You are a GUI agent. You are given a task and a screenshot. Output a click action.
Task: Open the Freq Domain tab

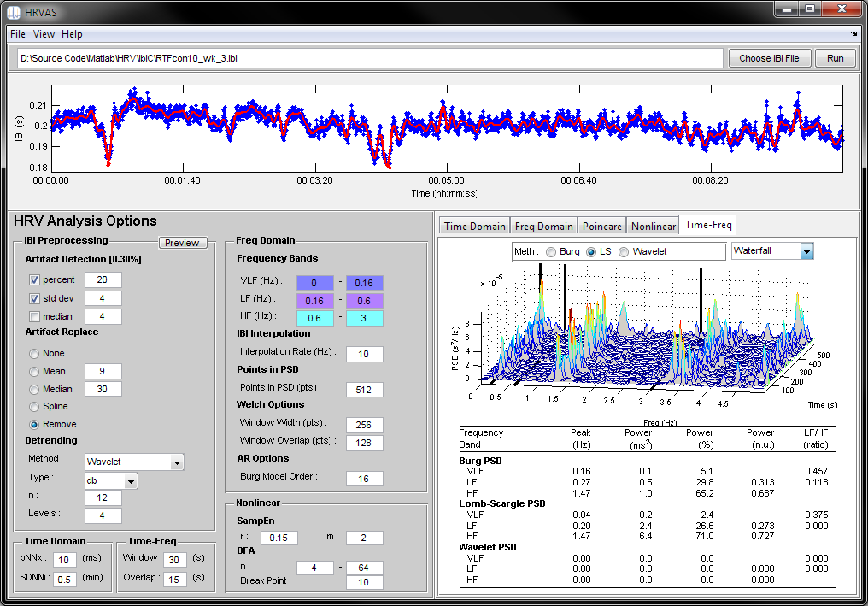point(543,226)
